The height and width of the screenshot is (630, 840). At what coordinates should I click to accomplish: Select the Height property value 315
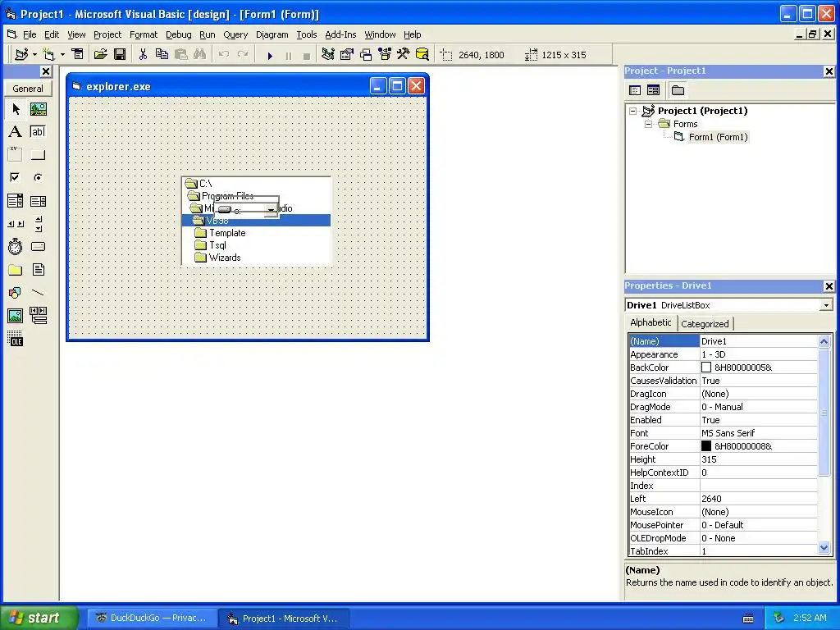tap(758, 459)
